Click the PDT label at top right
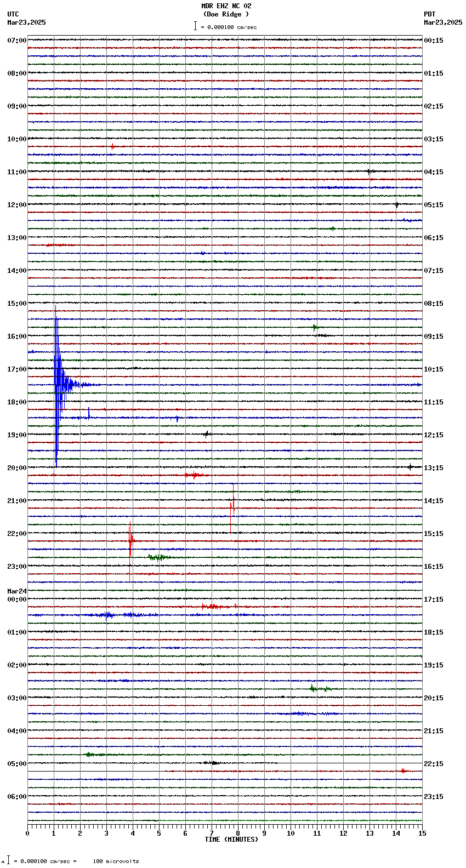The image size is (466, 868). pyautogui.click(x=430, y=15)
